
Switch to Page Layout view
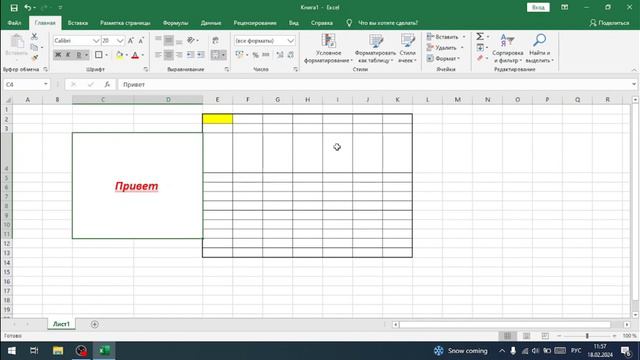(527, 336)
